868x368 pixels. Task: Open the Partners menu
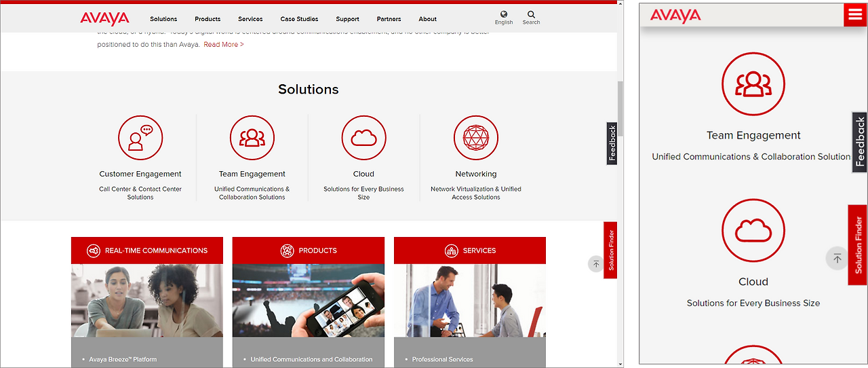[x=389, y=19]
